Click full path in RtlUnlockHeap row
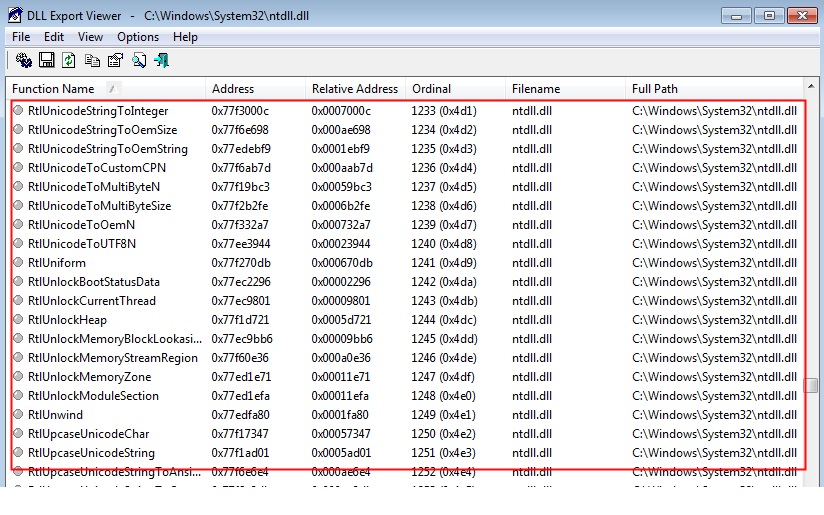Screen dimensions: 824x515 click(714, 320)
